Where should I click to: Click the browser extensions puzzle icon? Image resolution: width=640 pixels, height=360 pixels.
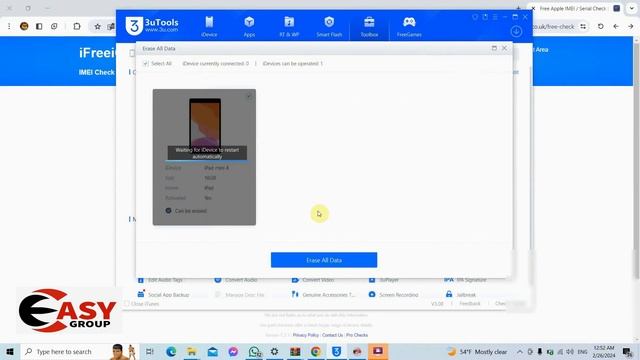coord(77,27)
